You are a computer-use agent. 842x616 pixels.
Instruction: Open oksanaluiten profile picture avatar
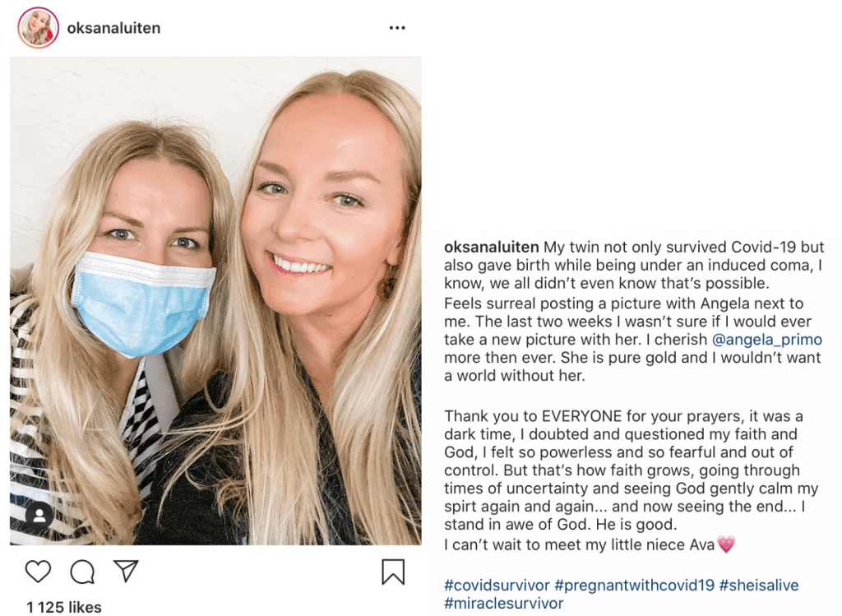pyautogui.click(x=38, y=28)
